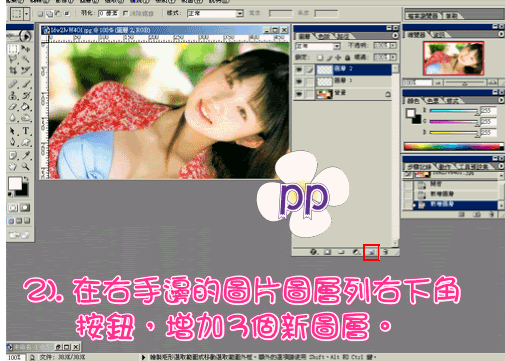Open the Color panel flyout menu arrow
The image size is (505, 361).
[x=501, y=100]
